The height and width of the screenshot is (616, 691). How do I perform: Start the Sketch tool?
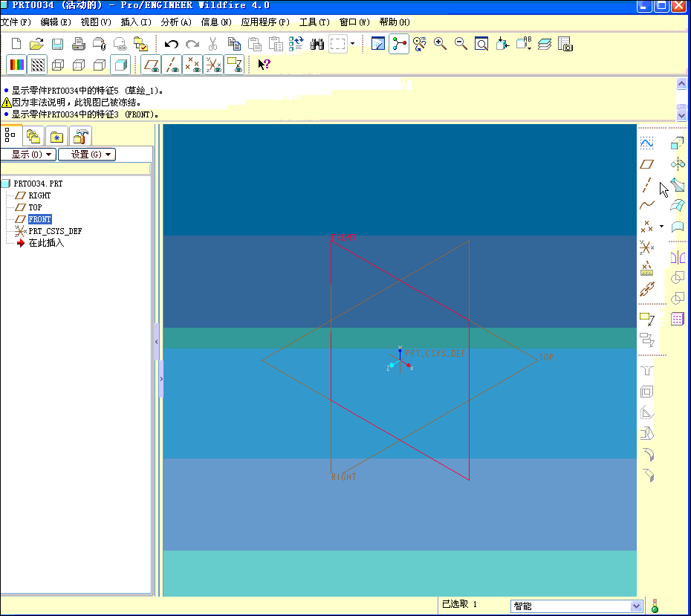pyautogui.click(x=646, y=143)
